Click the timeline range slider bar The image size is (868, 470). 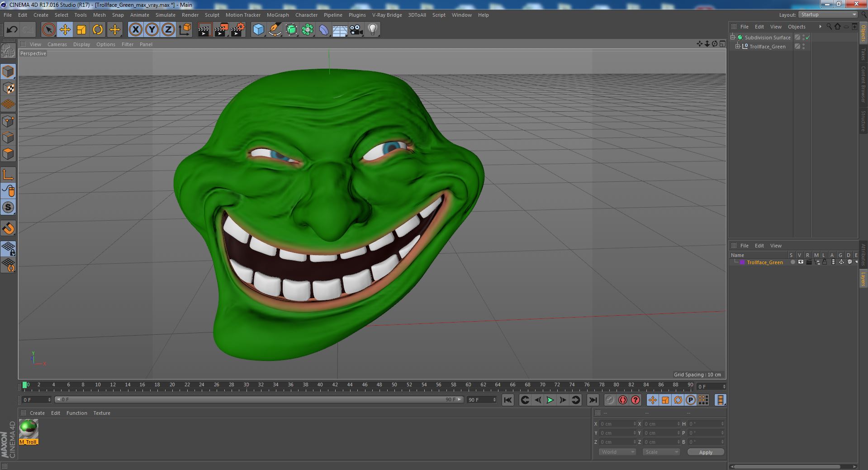point(259,399)
